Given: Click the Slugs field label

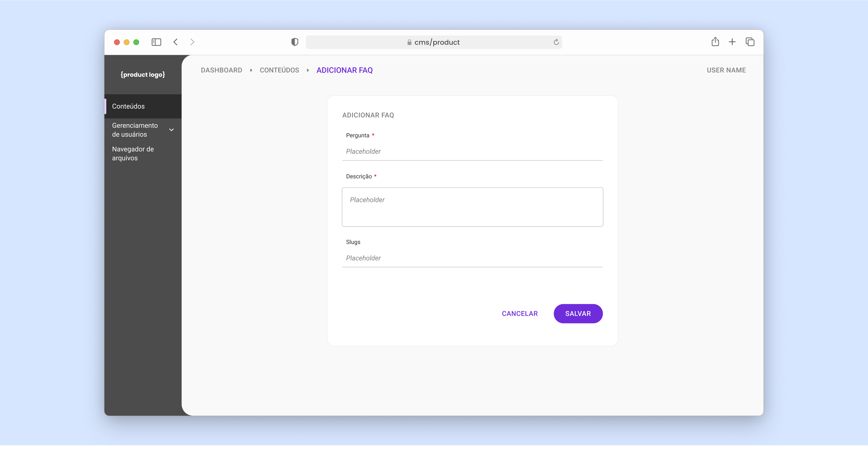Looking at the screenshot, I should [353, 242].
